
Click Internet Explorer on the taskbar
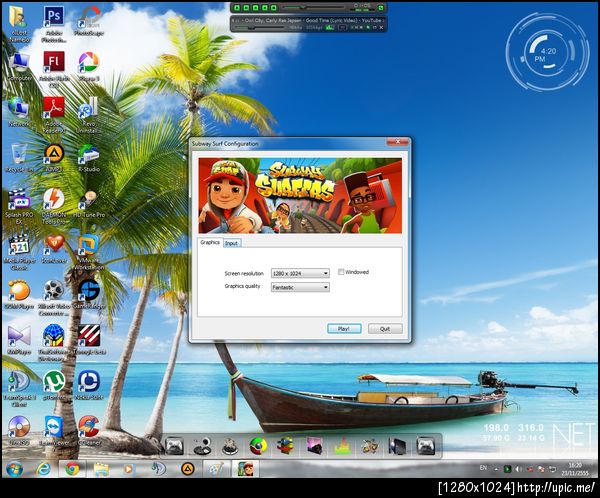coord(44,469)
